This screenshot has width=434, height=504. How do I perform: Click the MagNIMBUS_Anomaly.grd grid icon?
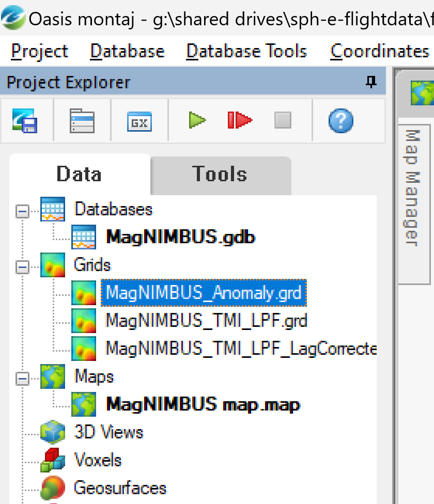pyautogui.click(x=84, y=293)
